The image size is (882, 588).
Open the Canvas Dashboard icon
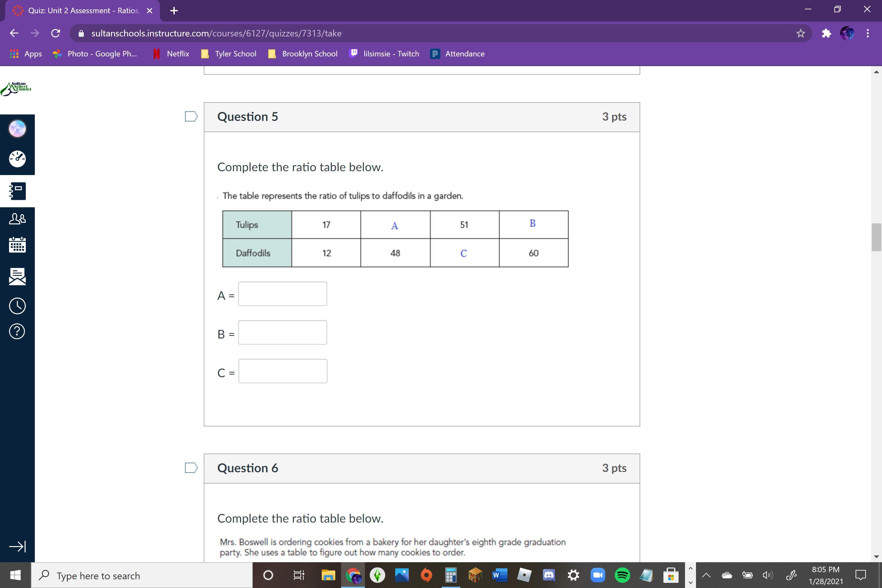coord(17,159)
